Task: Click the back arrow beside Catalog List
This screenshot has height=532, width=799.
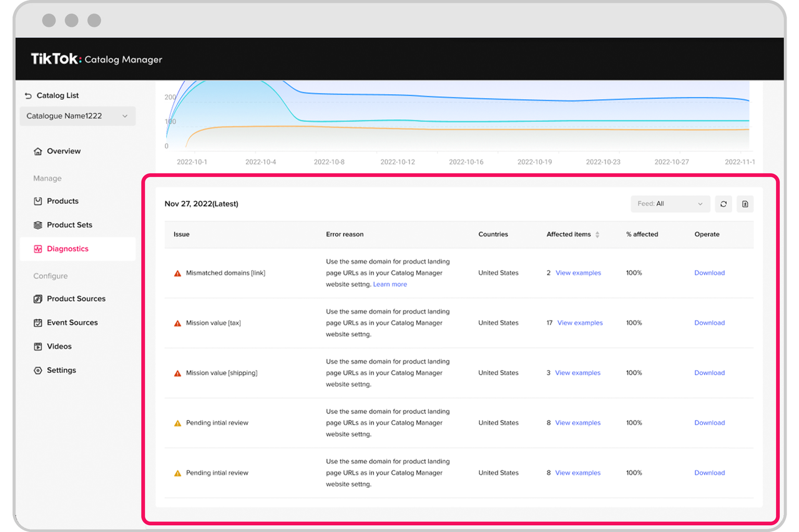Action: click(x=28, y=95)
